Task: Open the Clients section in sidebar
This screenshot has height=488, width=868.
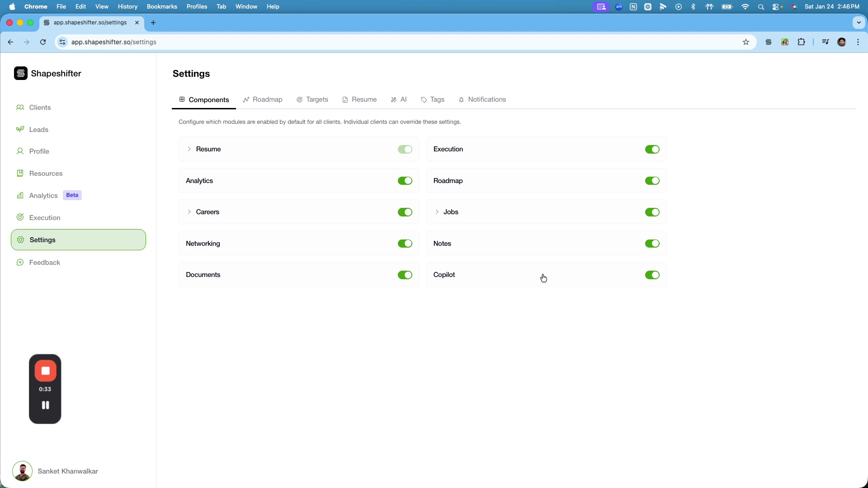Action: click(39, 108)
